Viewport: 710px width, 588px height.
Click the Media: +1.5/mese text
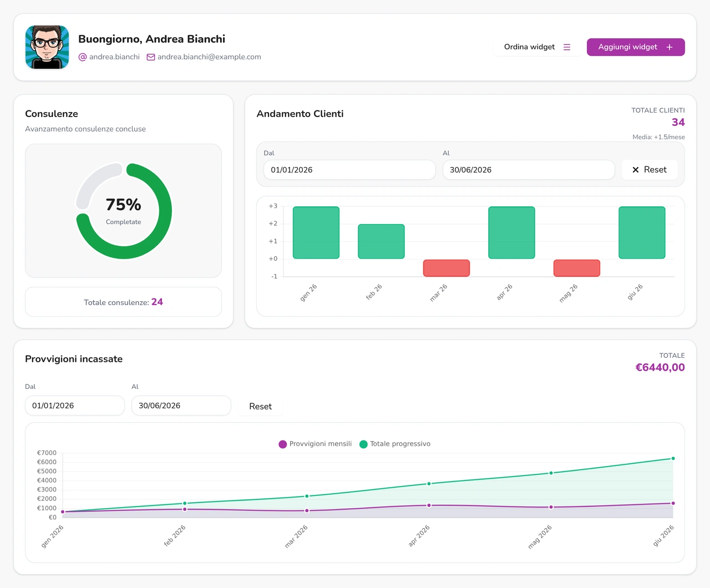[x=658, y=137]
